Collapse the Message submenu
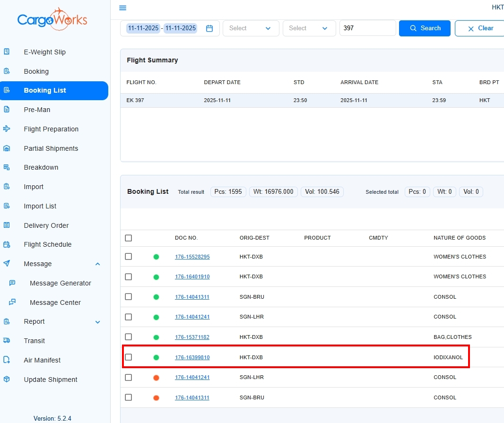 point(97,264)
